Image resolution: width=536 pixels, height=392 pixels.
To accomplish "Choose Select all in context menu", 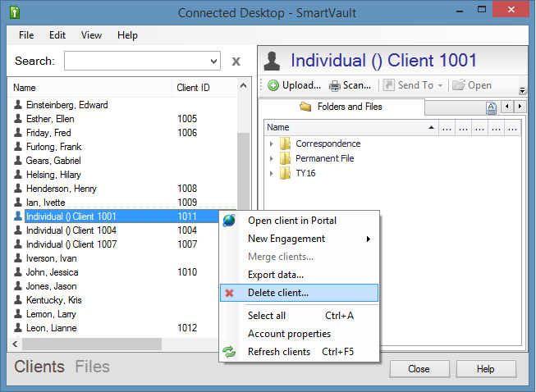I will coord(299,316).
